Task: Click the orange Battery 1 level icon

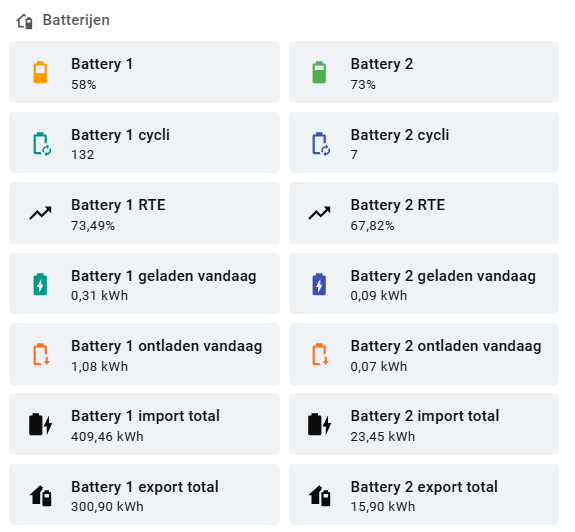Action: (40, 72)
